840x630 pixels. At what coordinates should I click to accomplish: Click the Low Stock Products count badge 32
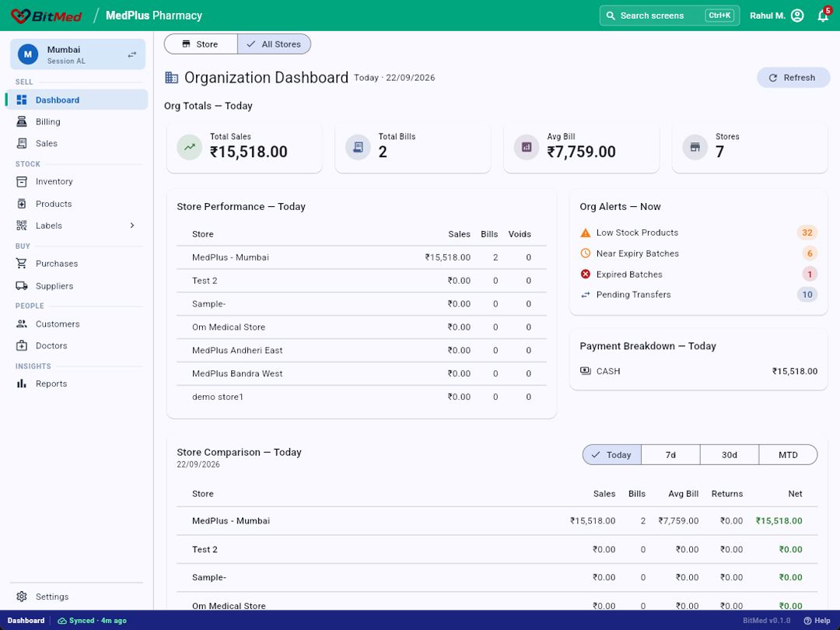point(807,233)
